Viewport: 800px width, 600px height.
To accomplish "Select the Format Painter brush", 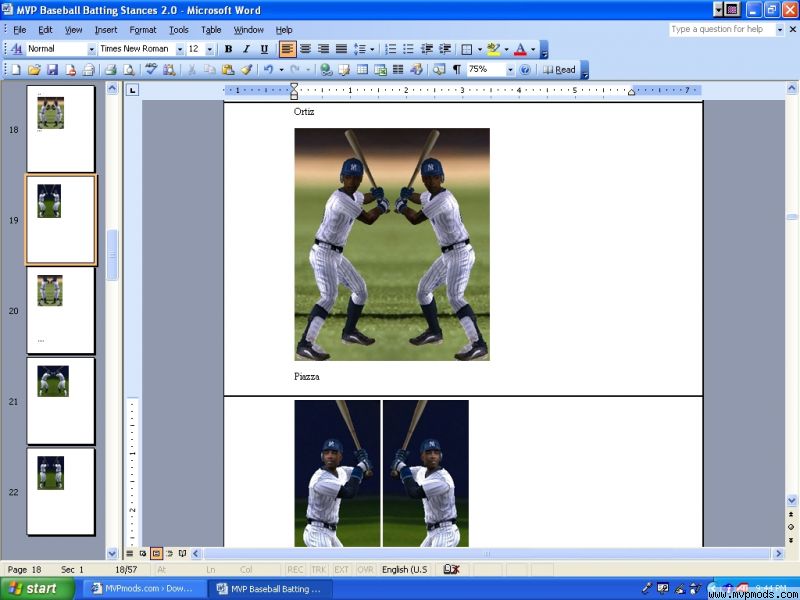I will click(246, 69).
